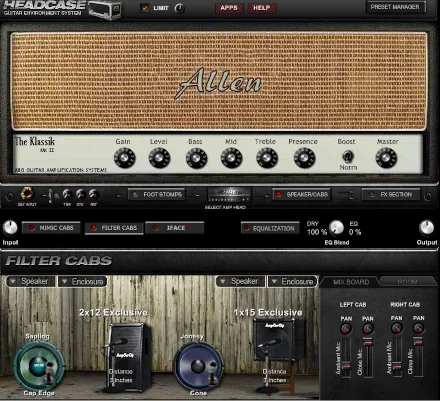Select the Mix Board tab
The image size is (440, 401).
point(350,282)
